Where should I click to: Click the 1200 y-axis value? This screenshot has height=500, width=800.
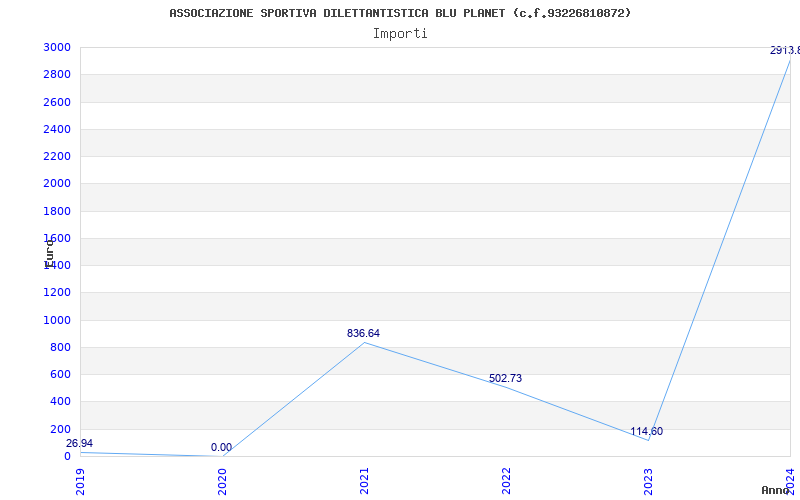tap(57, 293)
